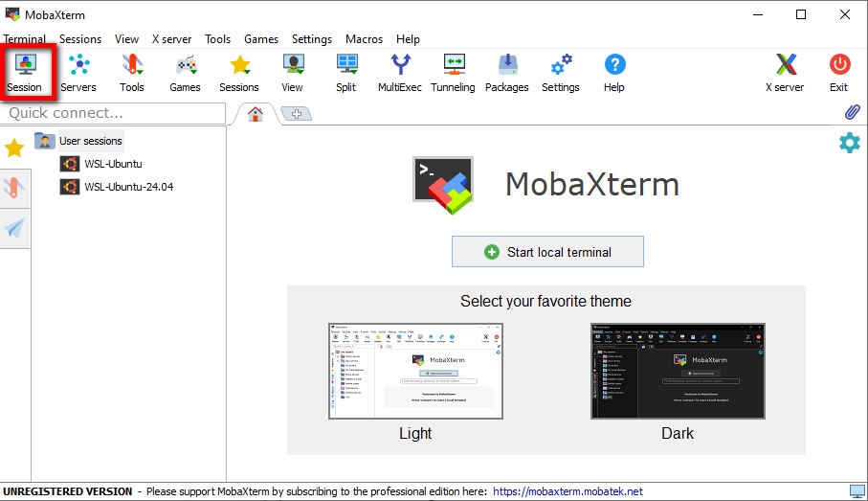868x501 pixels.
Task: Open the X server menu
Action: (171, 39)
